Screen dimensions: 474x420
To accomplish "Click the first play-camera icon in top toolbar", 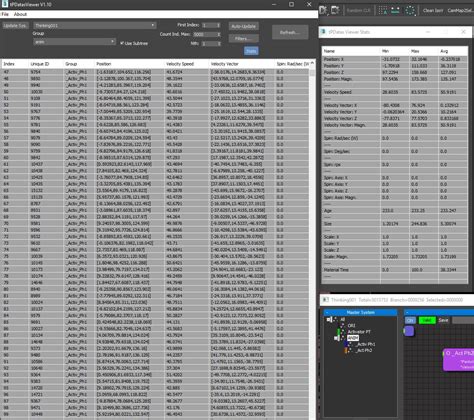I will click(323, 10).
